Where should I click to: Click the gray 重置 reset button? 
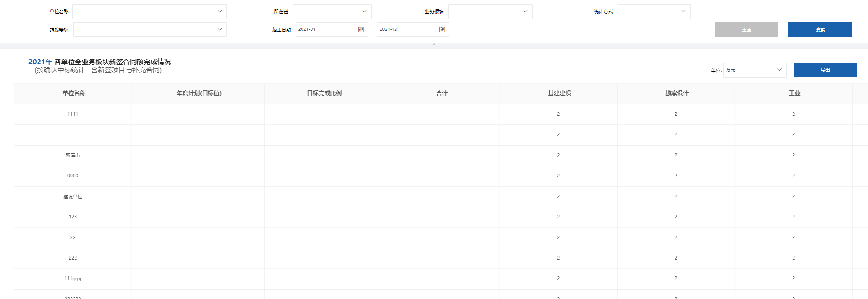coord(747,29)
